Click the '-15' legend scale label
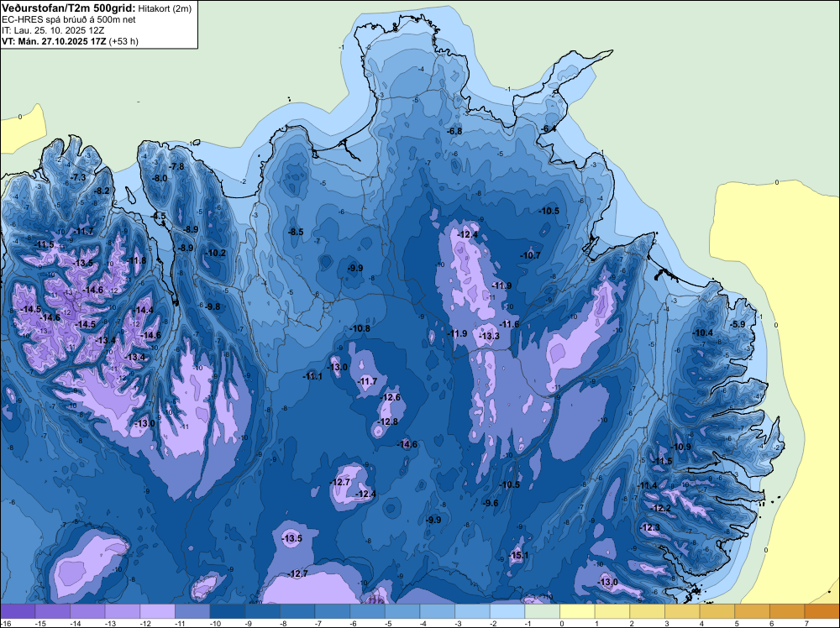The image size is (840, 628). coord(39,623)
